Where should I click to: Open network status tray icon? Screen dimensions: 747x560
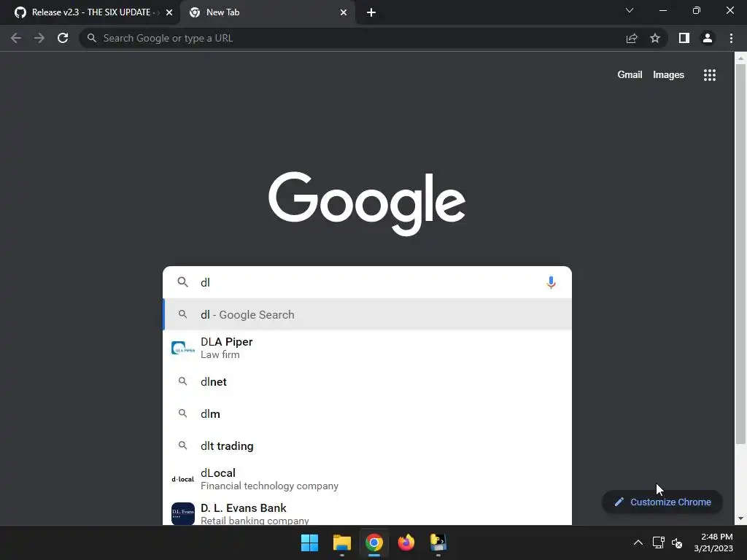click(x=659, y=542)
